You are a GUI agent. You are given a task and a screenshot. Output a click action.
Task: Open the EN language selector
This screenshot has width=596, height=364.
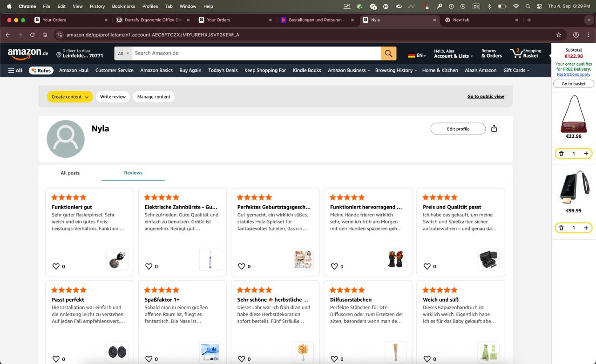click(417, 55)
